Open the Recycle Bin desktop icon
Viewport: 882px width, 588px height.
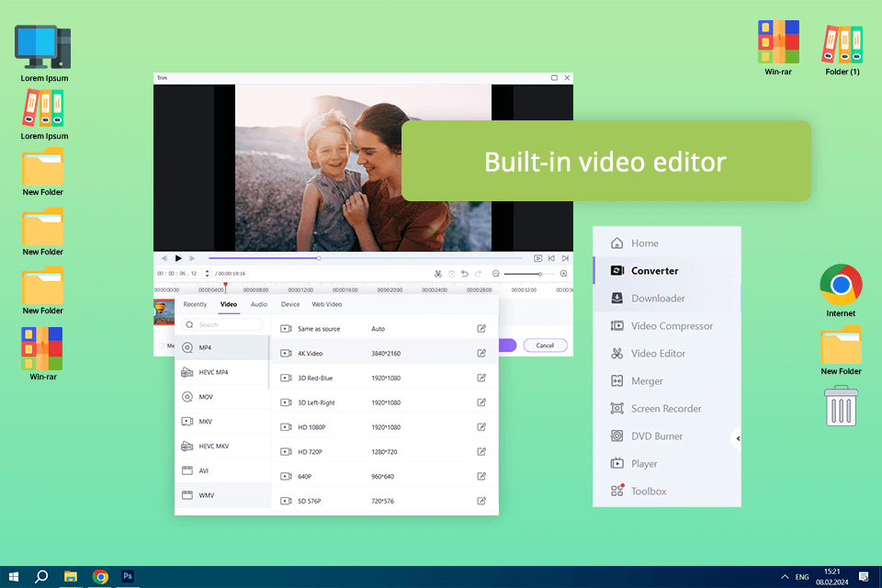(x=841, y=406)
